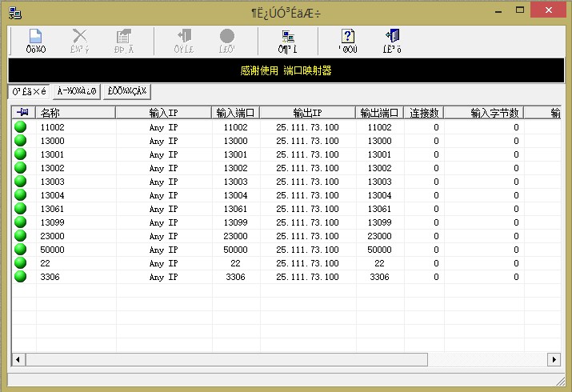Image resolution: width=572 pixels, height=392 pixels.
Task: Click green status ball of row 23000
Action: [21, 235]
